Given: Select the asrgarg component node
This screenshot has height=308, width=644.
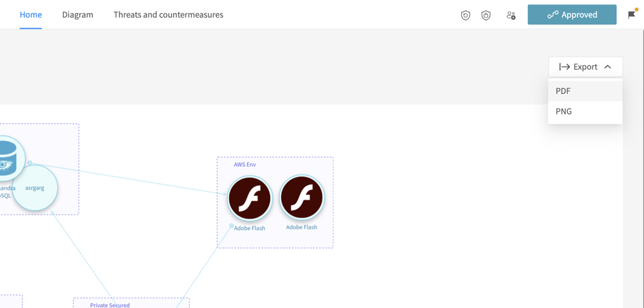Looking at the screenshot, I should click(35, 188).
